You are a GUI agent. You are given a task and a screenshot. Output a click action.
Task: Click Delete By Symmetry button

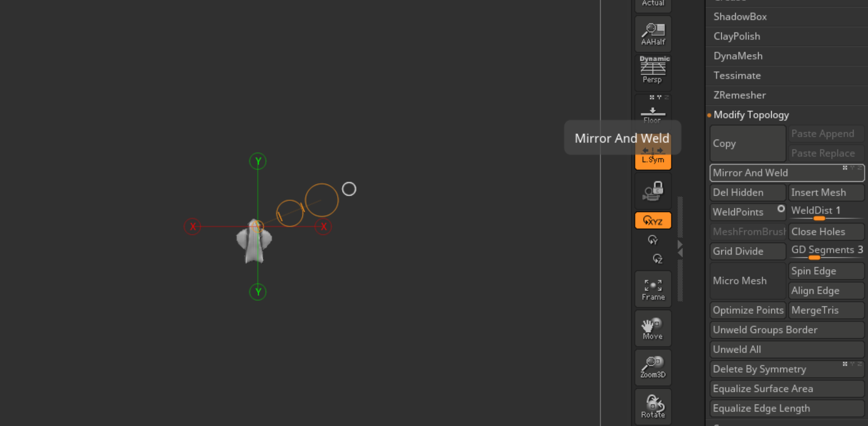point(787,369)
